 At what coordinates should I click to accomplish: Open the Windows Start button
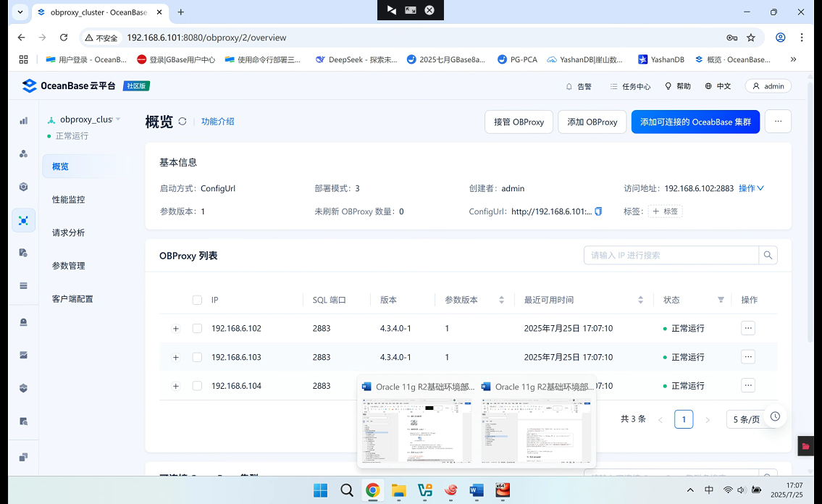coord(320,490)
